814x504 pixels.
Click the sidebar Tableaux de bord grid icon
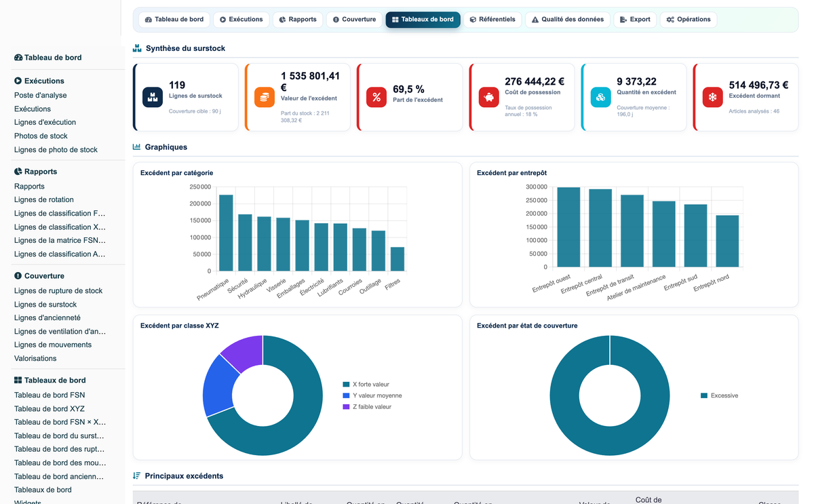(x=18, y=381)
